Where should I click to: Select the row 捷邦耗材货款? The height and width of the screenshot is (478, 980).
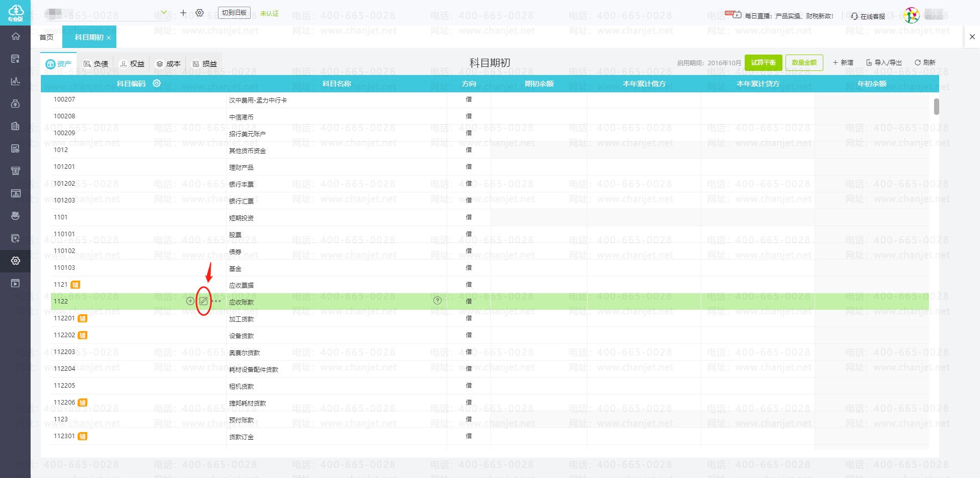click(490, 402)
